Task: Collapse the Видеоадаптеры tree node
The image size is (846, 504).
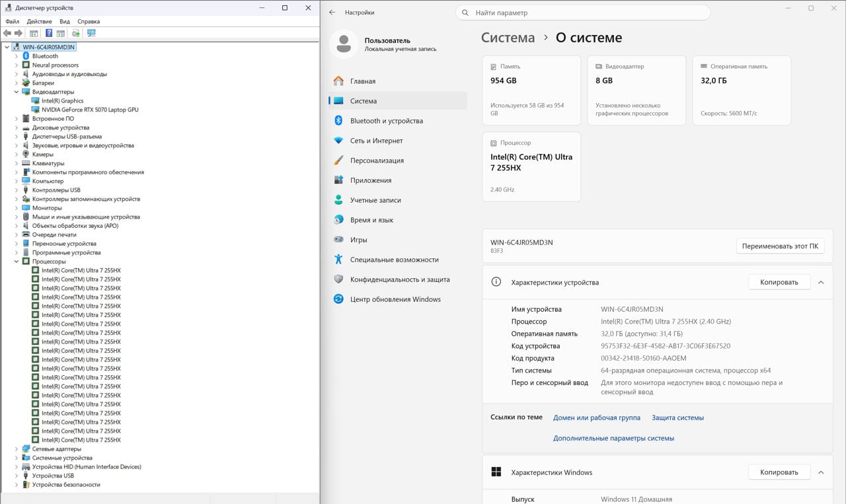Action: pyautogui.click(x=17, y=92)
